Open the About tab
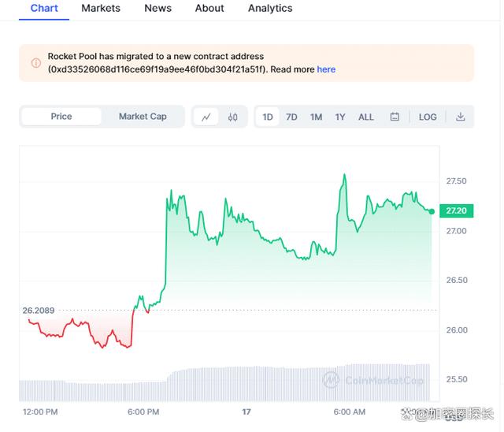 209,9
